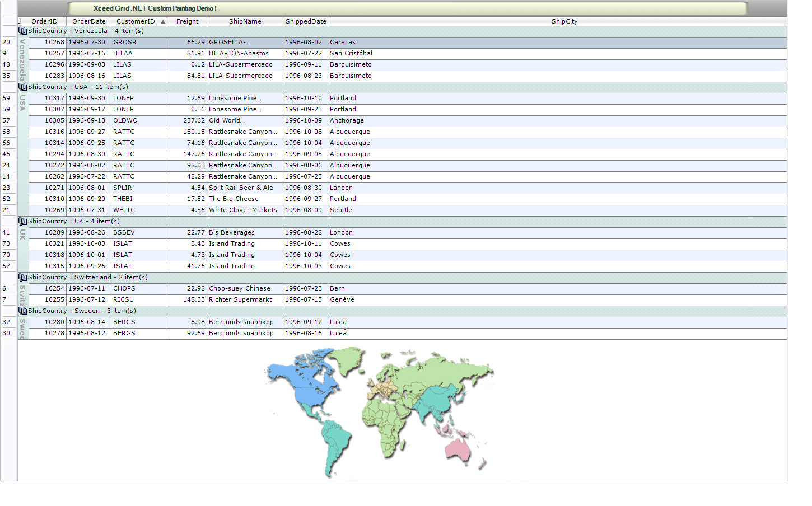Select order ID cell 10268
812x506 pixels.
[48, 43]
